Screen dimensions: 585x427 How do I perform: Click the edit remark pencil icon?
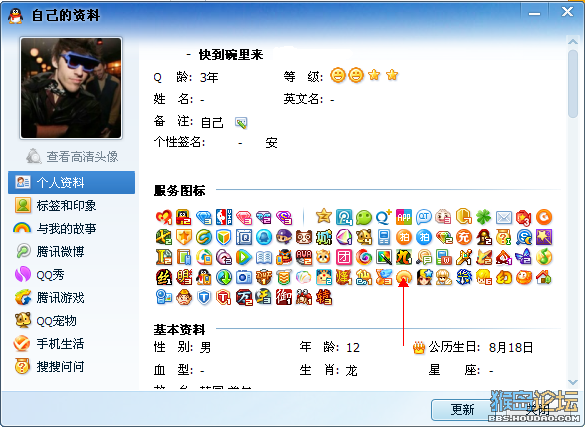pos(241,123)
